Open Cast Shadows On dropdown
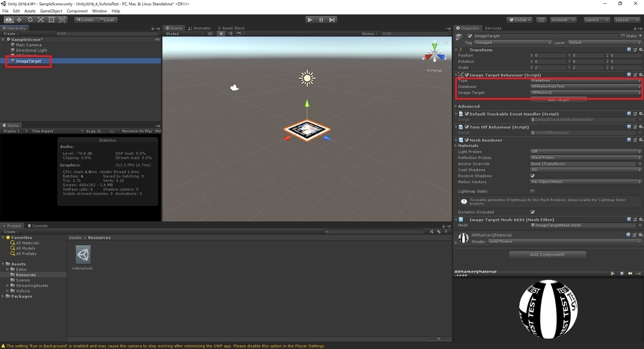The height and width of the screenshot is (349, 644). 586,170
